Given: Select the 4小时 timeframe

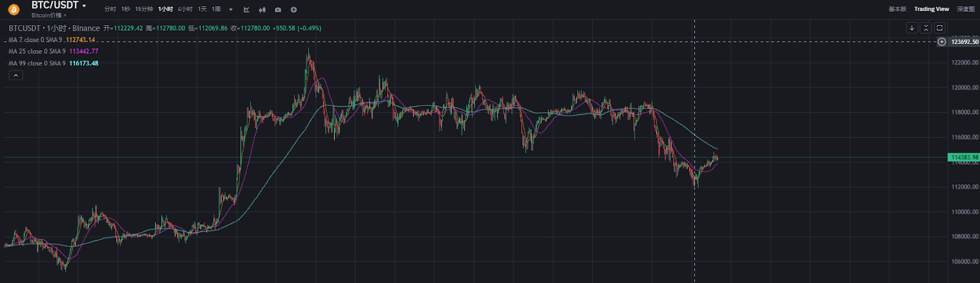Looking at the screenshot, I should [185, 9].
